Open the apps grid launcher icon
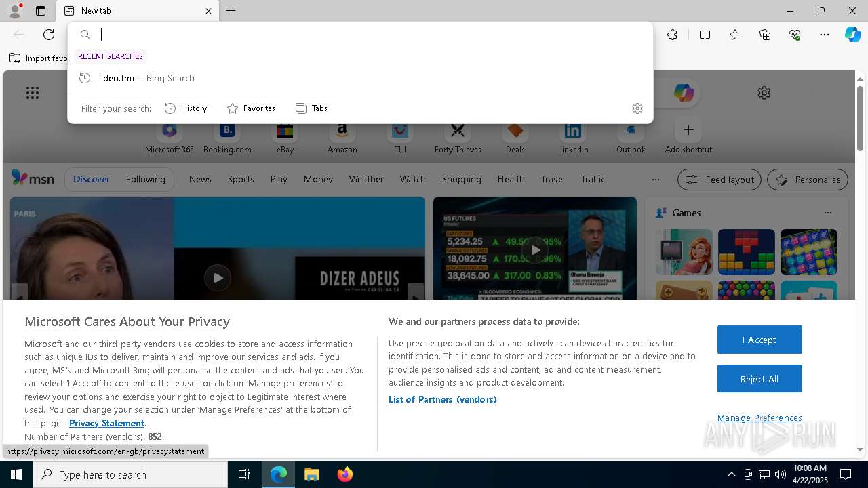 point(33,93)
